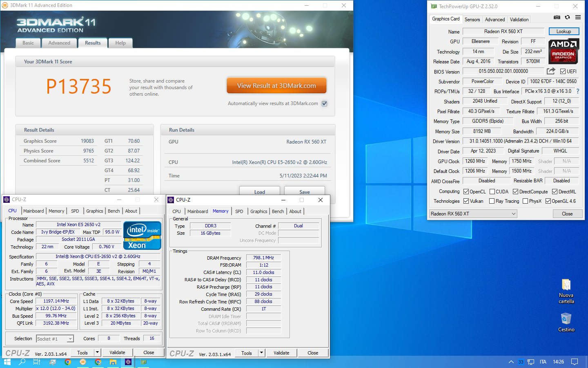Screen dimensions: 588x368
Task: Click the GPU-Z screenshot camera icon
Action: click(x=557, y=18)
